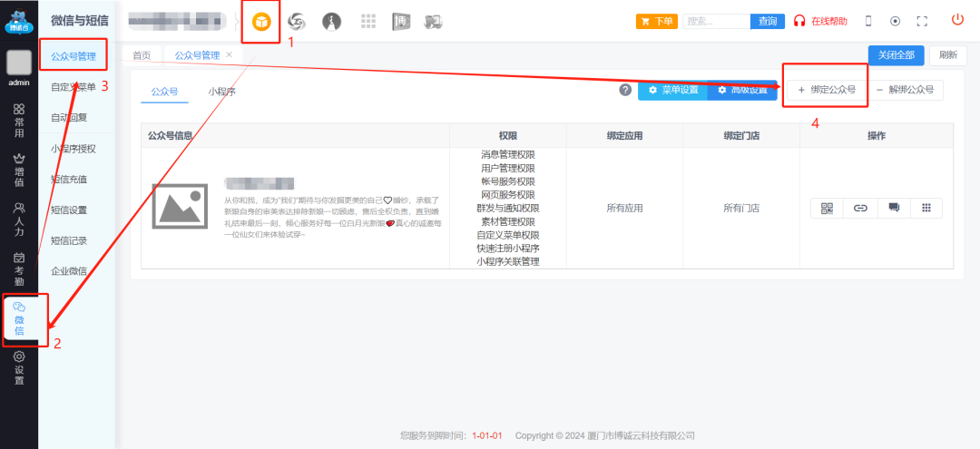Image resolution: width=980 pixels, height=449 pixels.
Task: Open 增值 crown section in sidebar
Action: coord(19,171)
